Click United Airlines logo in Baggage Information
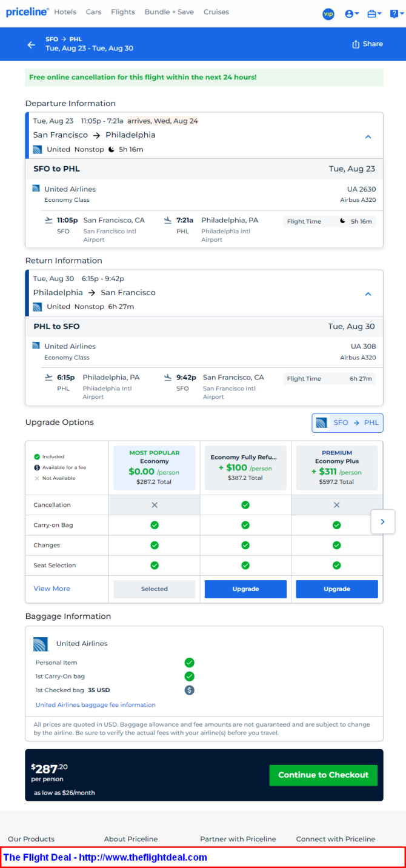Image resolution: width=406 pixels, height=868 pixels. tap(41, 644)
